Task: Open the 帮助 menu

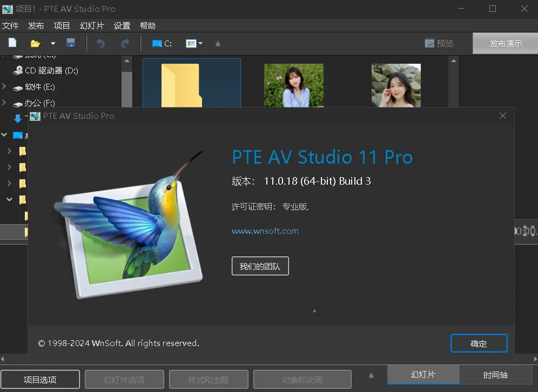Action: (148, 26)
